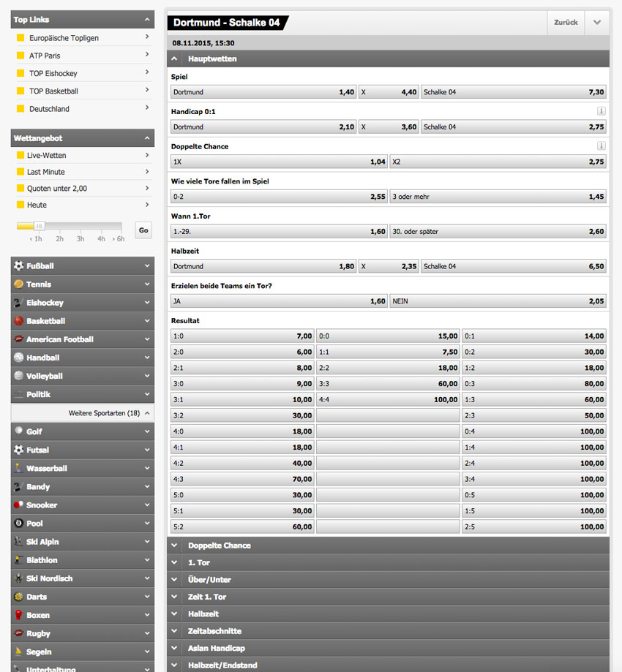Expand the Über/Unter section
The height and width of the screenshot is (672, 622).
click(389, 579)
